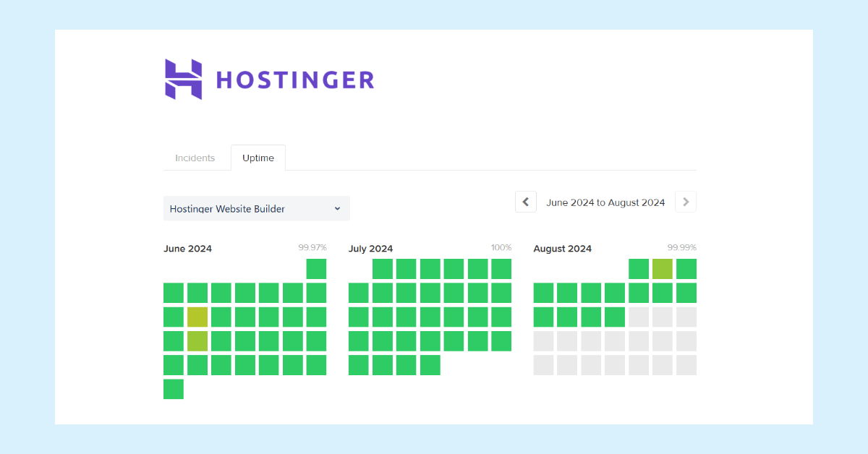Select the olive-yellow degraded day square in June

197,317
